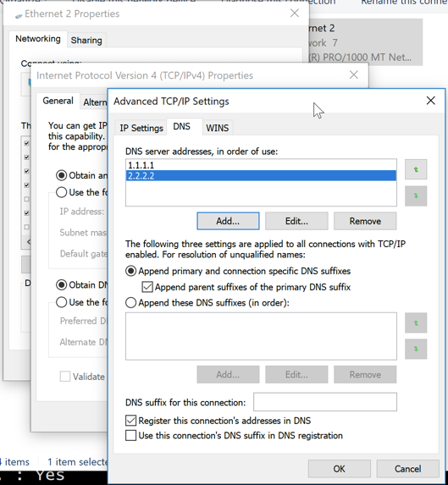Click the DNS suffix list move-up arrow
This screenshot has height=485, width=448.
[x=416, y=322]
